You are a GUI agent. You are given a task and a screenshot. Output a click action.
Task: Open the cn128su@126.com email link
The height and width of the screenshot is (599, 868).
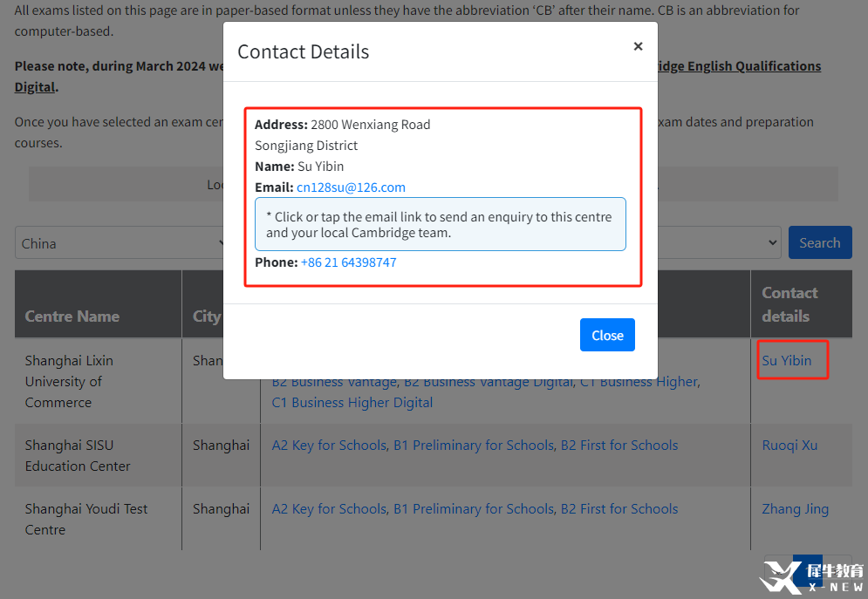click(x=351, y=187)
